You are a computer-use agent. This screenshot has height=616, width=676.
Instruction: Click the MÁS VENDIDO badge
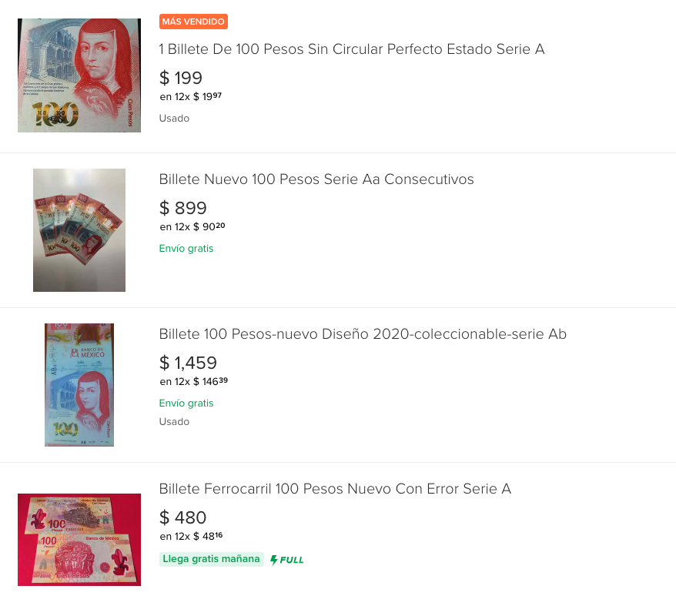pos(193,22)
